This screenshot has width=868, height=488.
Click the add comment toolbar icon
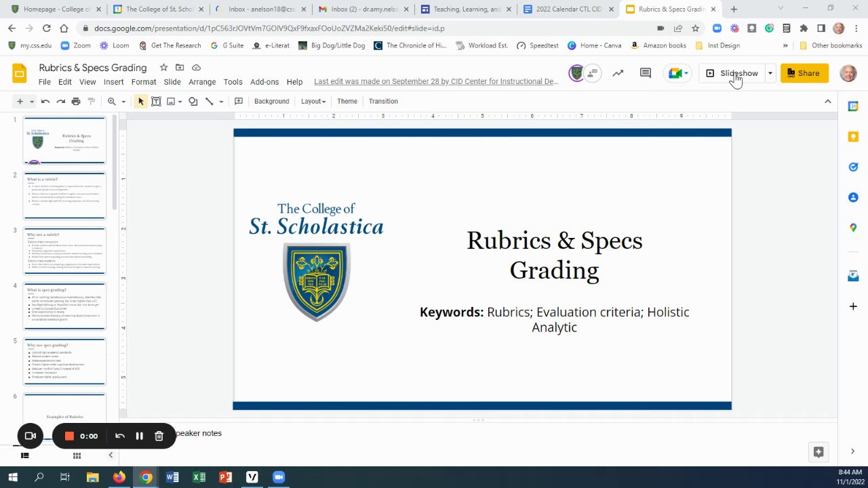point(239,101)
